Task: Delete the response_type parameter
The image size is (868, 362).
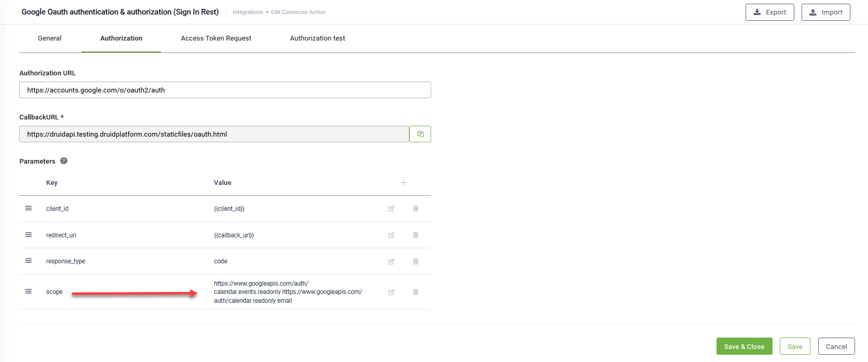Action: (416, 261)
